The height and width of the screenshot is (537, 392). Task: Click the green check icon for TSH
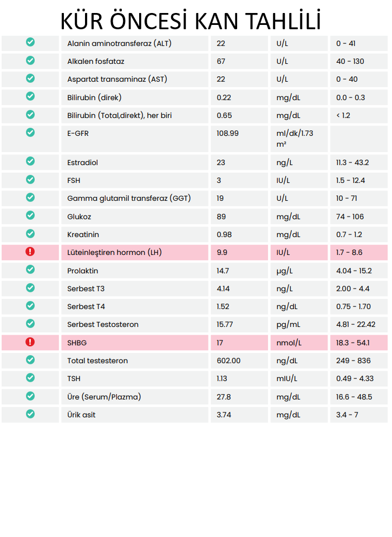tap(30, 378)
